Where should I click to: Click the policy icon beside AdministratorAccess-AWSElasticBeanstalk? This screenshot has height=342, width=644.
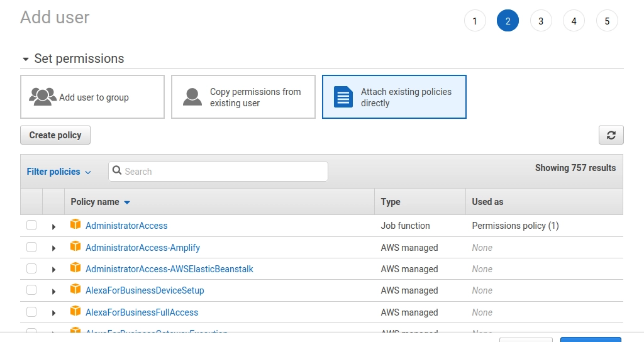tap(75, 268)
